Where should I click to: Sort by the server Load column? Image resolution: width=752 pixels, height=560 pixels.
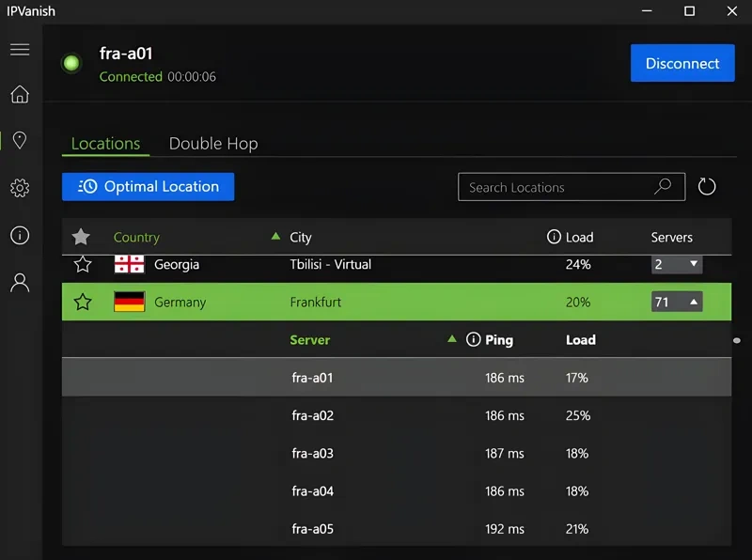click(x=580, y=340)
